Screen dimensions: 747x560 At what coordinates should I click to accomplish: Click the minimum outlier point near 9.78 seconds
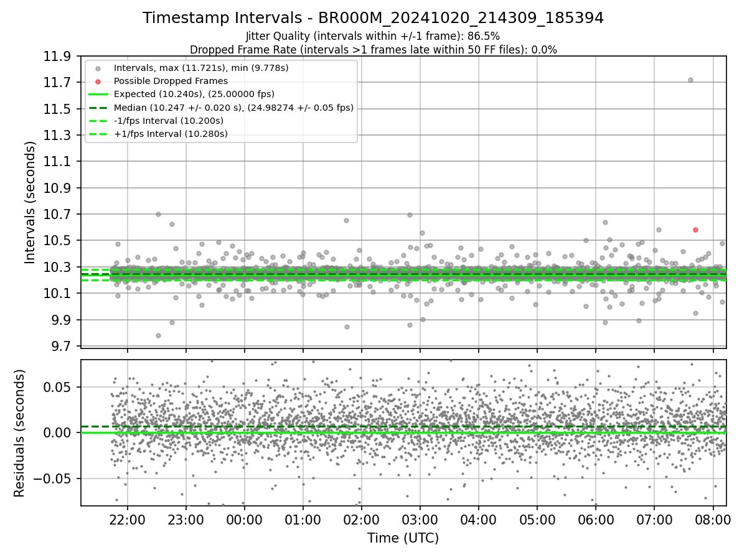[158, 335]
